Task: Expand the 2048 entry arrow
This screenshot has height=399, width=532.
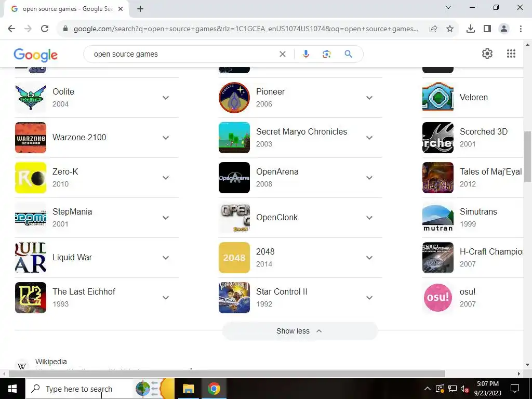Action: pyautogui.click(x=369, y=258)
